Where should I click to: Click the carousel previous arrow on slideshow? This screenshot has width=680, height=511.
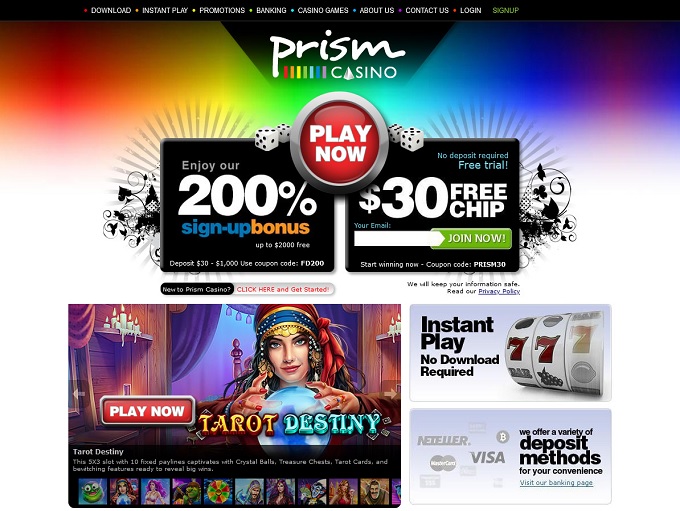pos(78,394)
